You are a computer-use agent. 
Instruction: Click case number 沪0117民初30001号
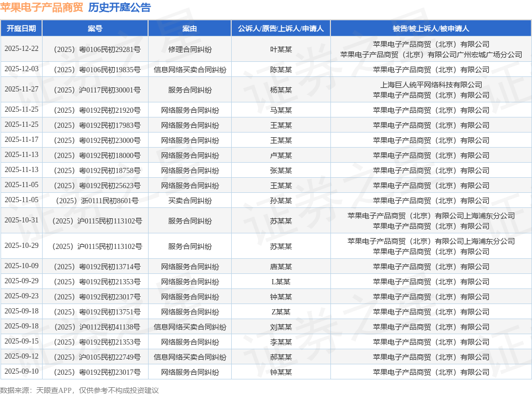(x=97, y=90)
